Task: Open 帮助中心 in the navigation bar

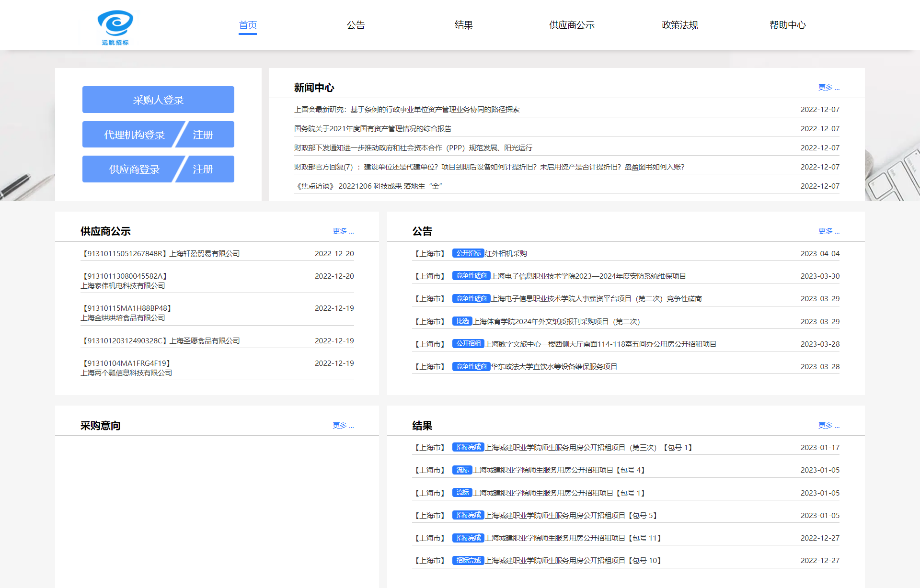Action: click(x=787, y=25)
